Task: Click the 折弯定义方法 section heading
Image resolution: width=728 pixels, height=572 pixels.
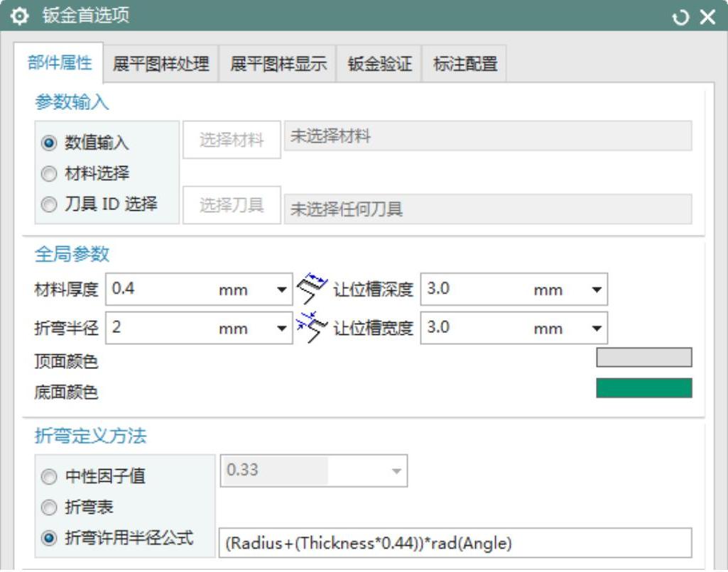Action: 90,436
